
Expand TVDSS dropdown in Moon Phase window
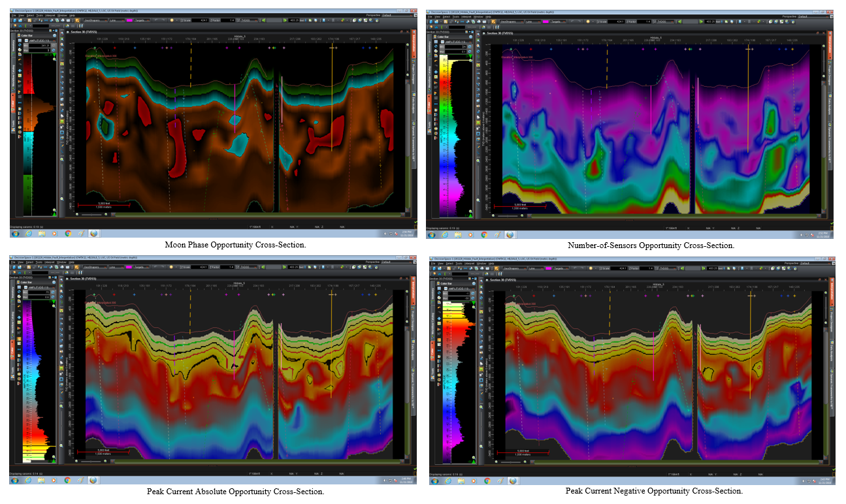[249, 20]
